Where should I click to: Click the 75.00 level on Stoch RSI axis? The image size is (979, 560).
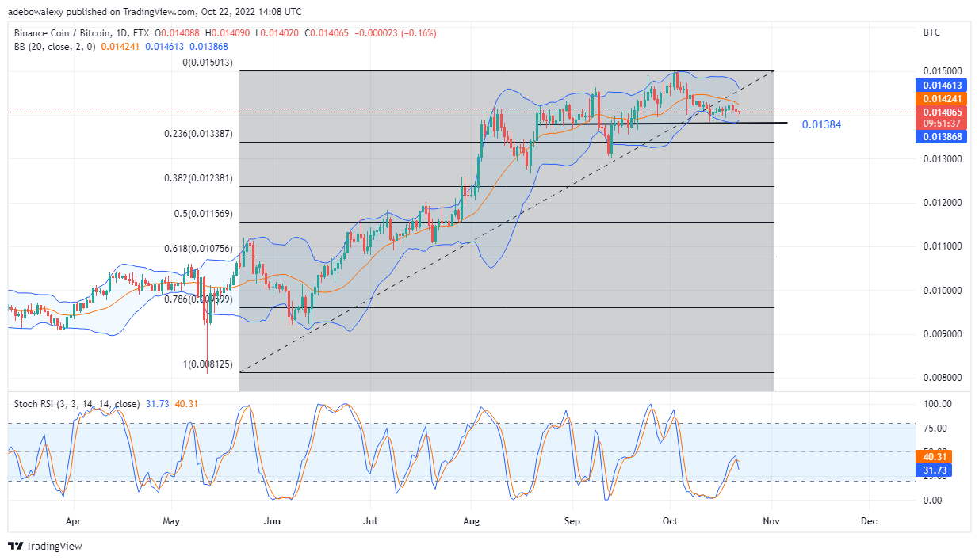(x=935, y=429)
